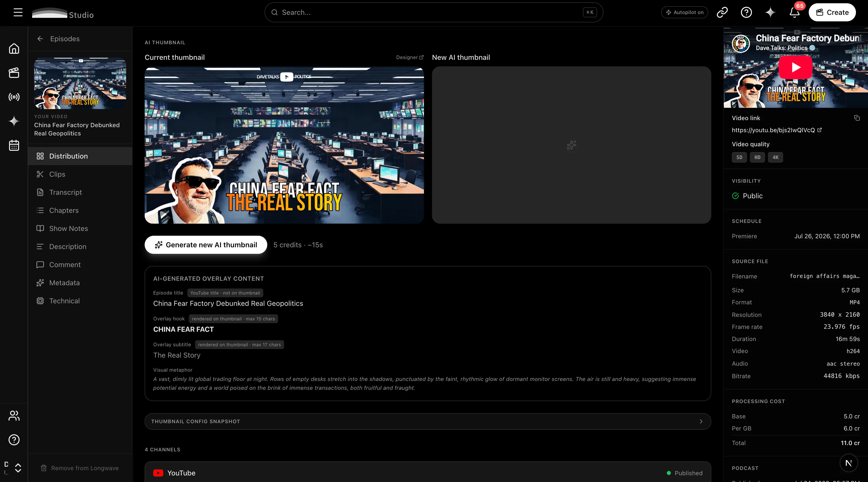The width and height of the screenshot is (868, 482).
Task: Open the Comment section
Action: [x=80, y=265]
